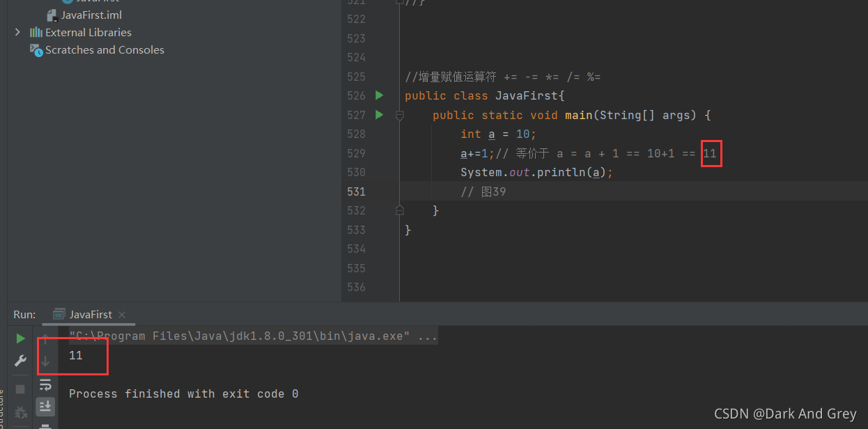Click the 'String[] args' parameter in main
The image size is (868, 429).
click(x=644, y=115)
